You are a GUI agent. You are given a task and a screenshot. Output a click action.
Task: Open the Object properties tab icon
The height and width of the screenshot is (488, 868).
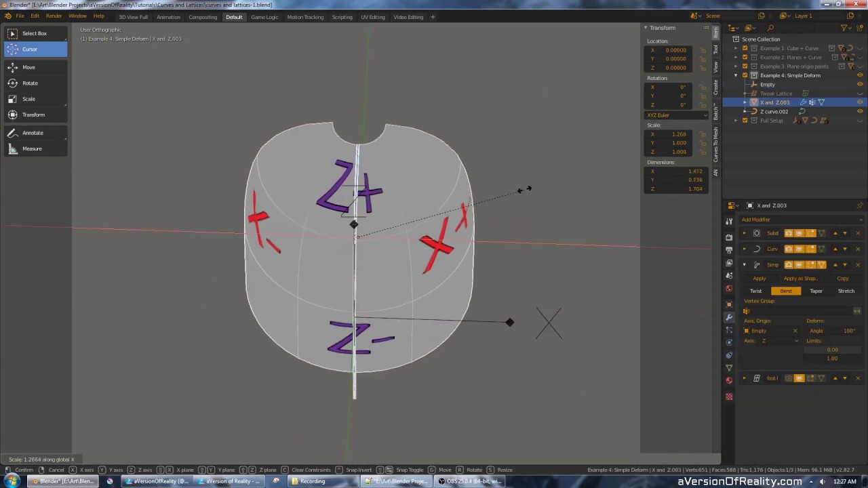pyautogui.click(x=729, y=304)
